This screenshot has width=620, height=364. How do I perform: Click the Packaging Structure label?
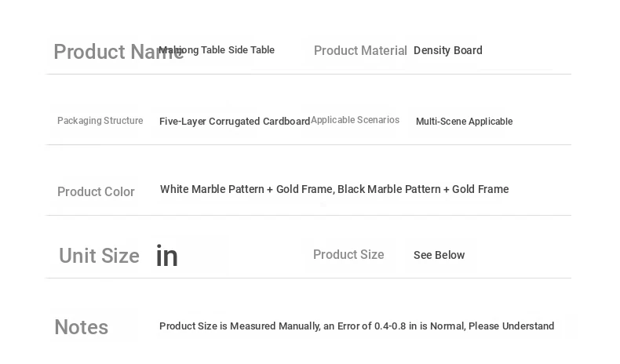(100, 121)
